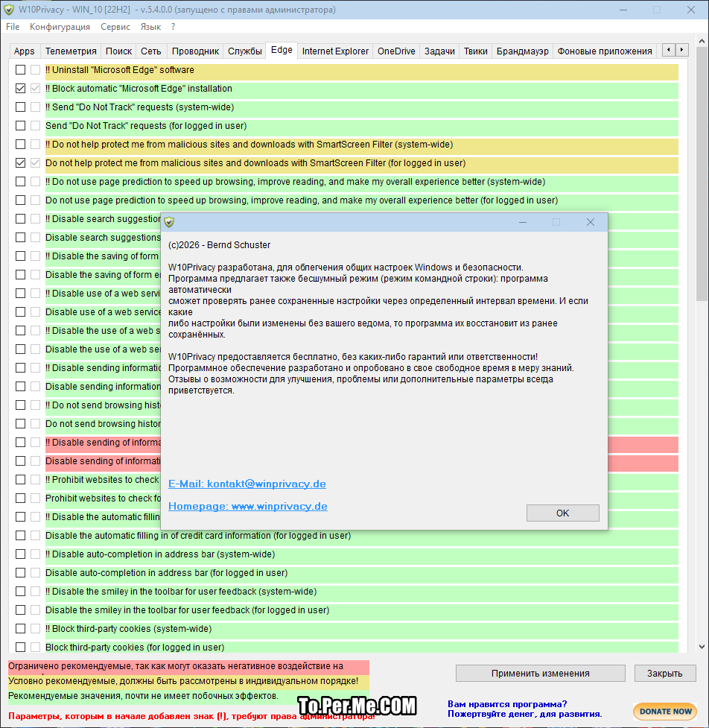Click the scroll up arrow of the vertical scrollbar
Screen dimensions: 709x728
702,41
